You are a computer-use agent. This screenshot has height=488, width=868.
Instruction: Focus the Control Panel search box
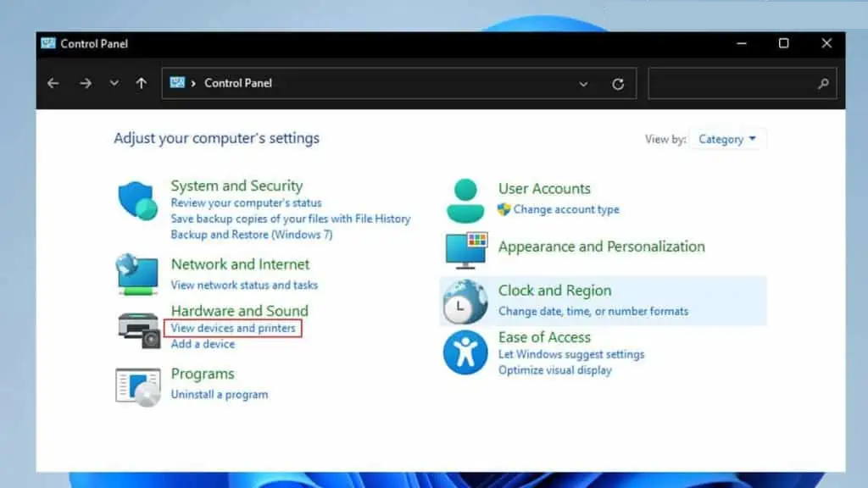742,84
